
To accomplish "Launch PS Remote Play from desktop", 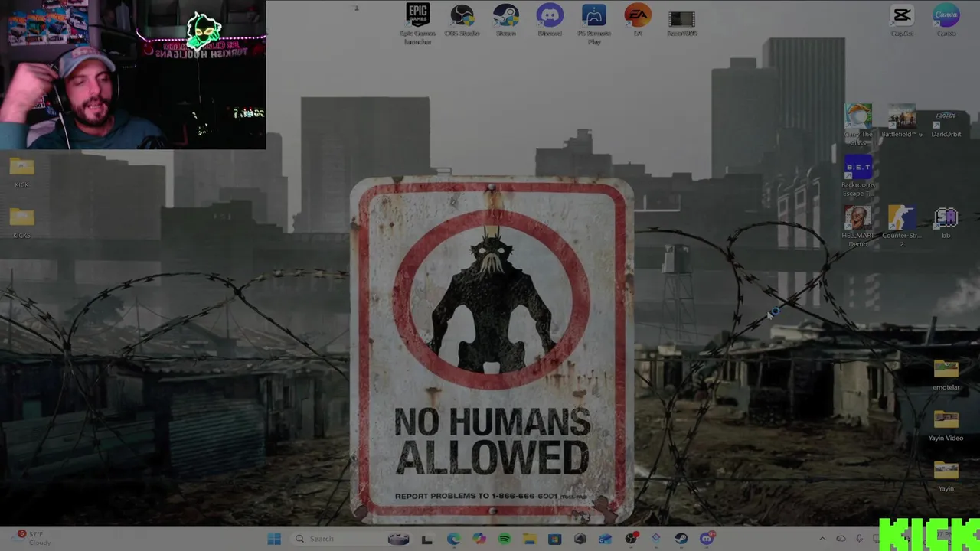I will [594, 23].
